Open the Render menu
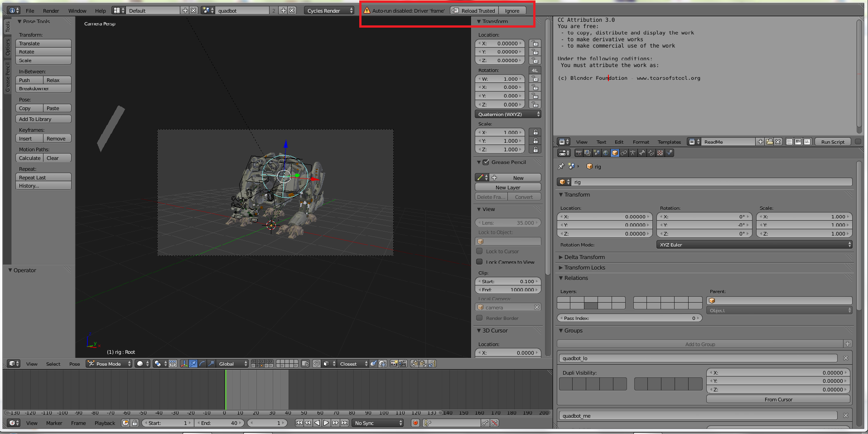Viewport: 868px width, 434px height. pyautogui.click(x=51, y=10)
